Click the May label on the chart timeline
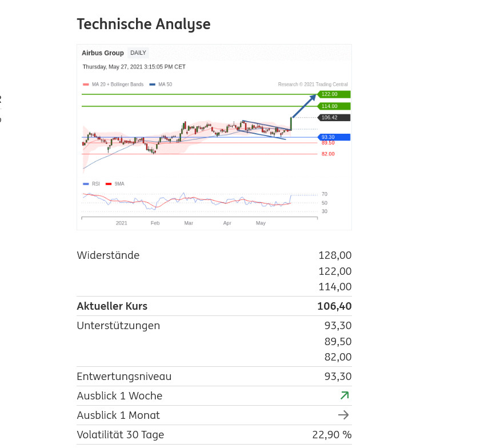 [x=261, y=223]
